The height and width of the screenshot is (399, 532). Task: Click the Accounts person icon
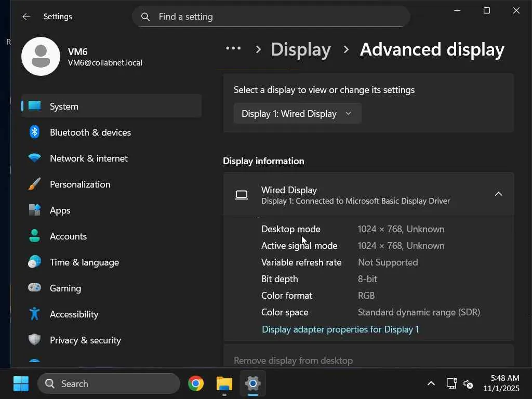click(x=34, y=236)
